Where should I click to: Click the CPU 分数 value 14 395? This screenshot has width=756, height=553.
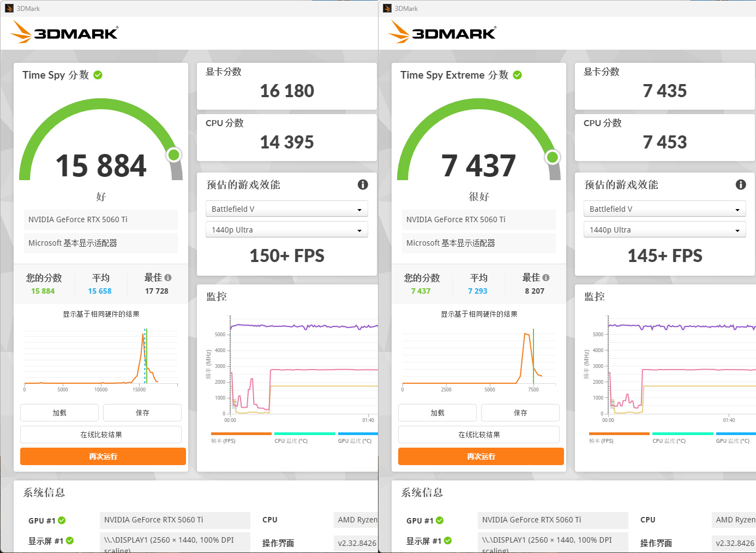point(287,142)
